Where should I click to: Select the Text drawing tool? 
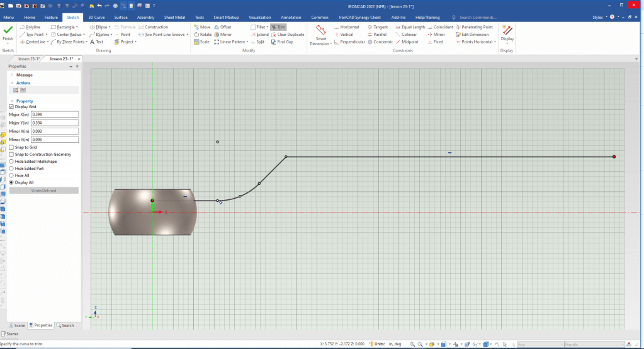pos(96,42)
